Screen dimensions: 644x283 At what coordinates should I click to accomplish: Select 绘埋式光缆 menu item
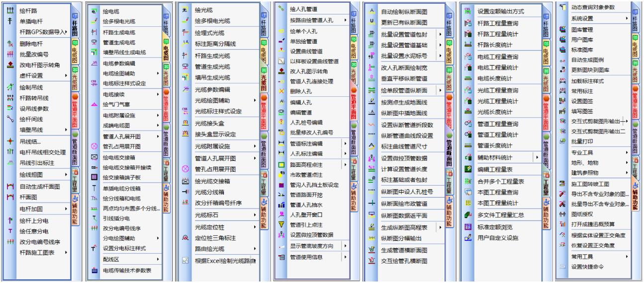pos(209,33)
